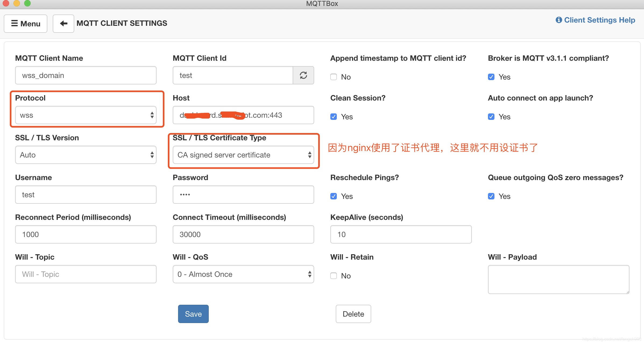The width and height of the screenshot is (644, 344).
Task: Open SSL / TLS Certificate Type dropdown
Action: [x=243, y=155]
